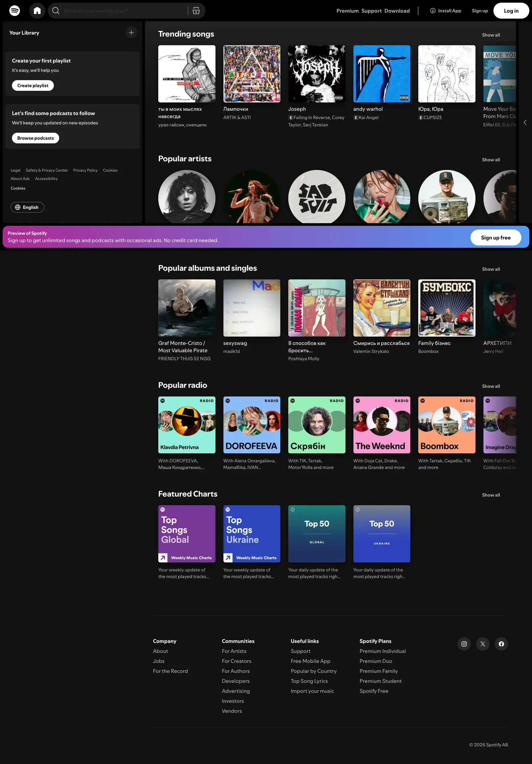The image size is (532, 764).
Task: Click the search magnifier icon
Action: pos(56,11)
